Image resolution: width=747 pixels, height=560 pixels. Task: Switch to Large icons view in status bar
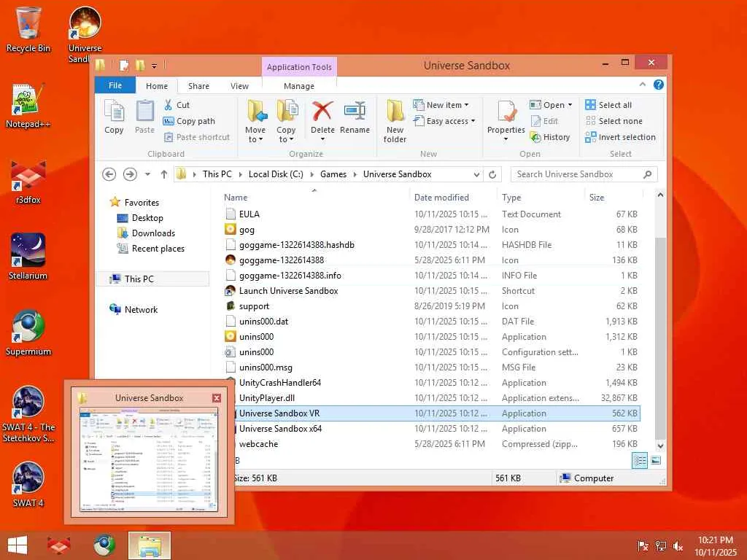tap(656, 461)
